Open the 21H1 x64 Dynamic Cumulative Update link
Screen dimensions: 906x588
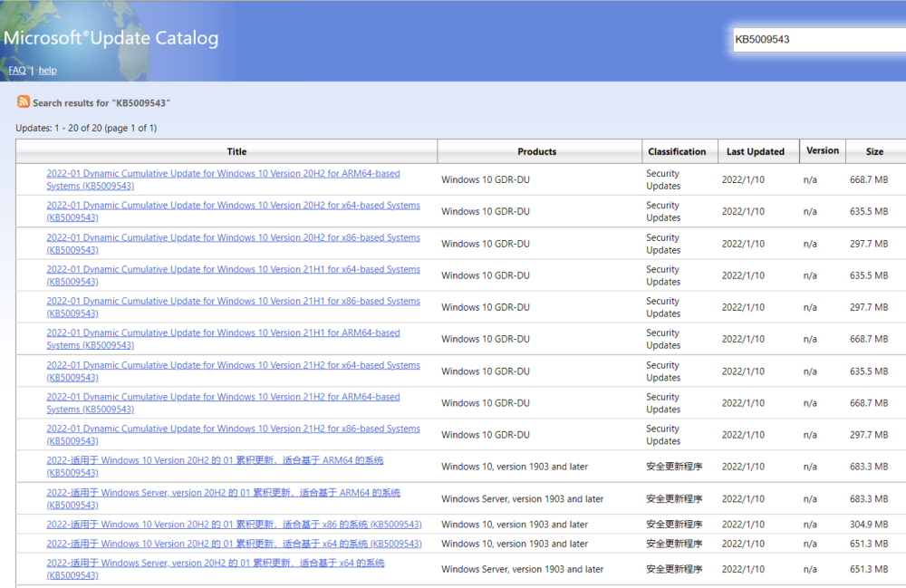point(233,269)
